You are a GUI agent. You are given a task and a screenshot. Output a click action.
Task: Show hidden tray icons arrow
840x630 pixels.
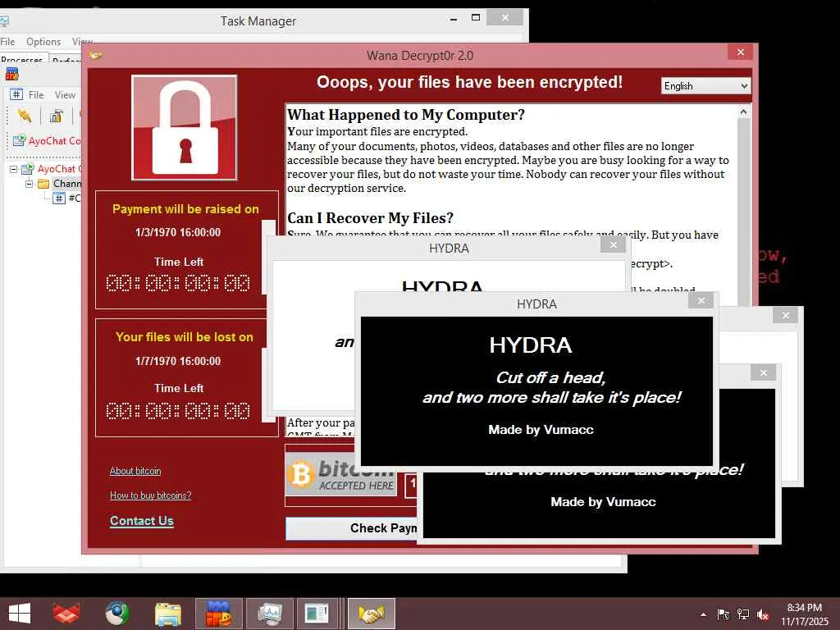tap(703, 614)
